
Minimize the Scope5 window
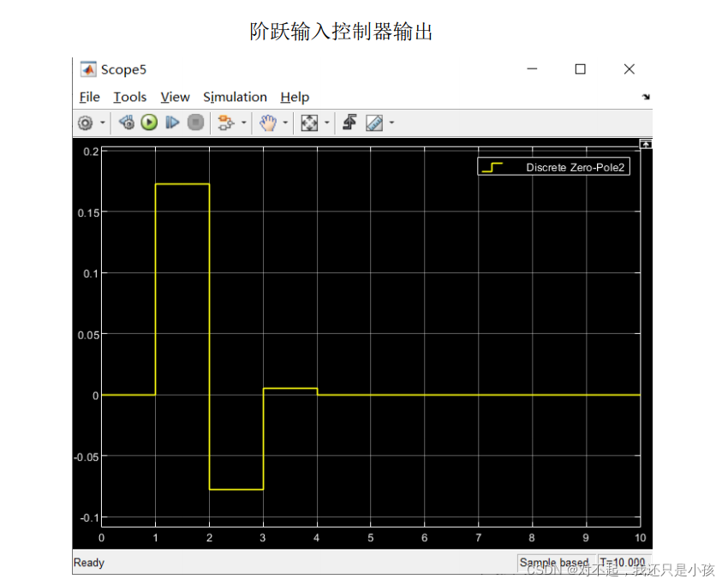tap(532, 69)
